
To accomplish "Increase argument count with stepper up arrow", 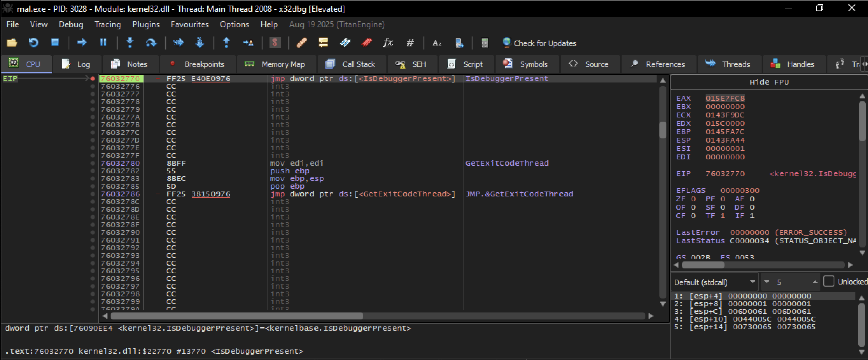I will [x=815, y=282].
